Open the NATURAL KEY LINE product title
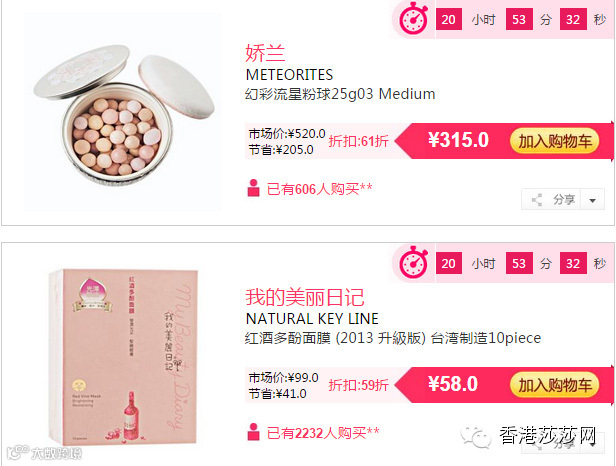 (x=312, y=319)
